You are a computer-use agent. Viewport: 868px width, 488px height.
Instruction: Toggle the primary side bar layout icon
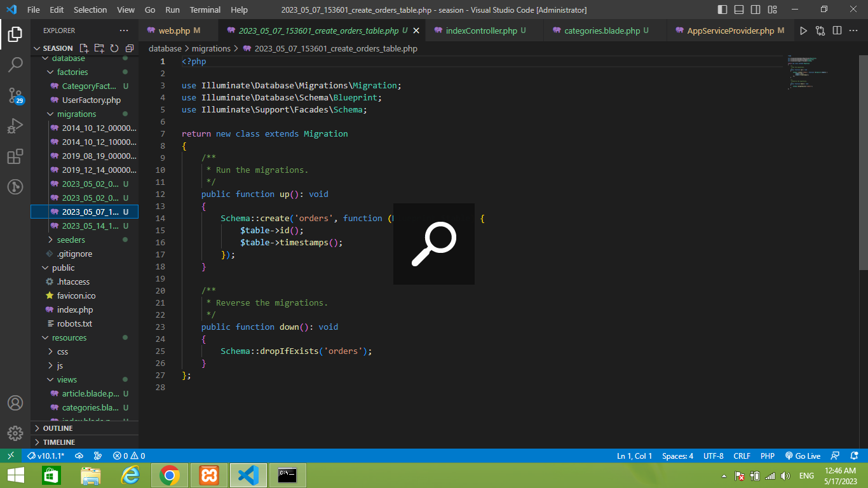tap(722, 10)
